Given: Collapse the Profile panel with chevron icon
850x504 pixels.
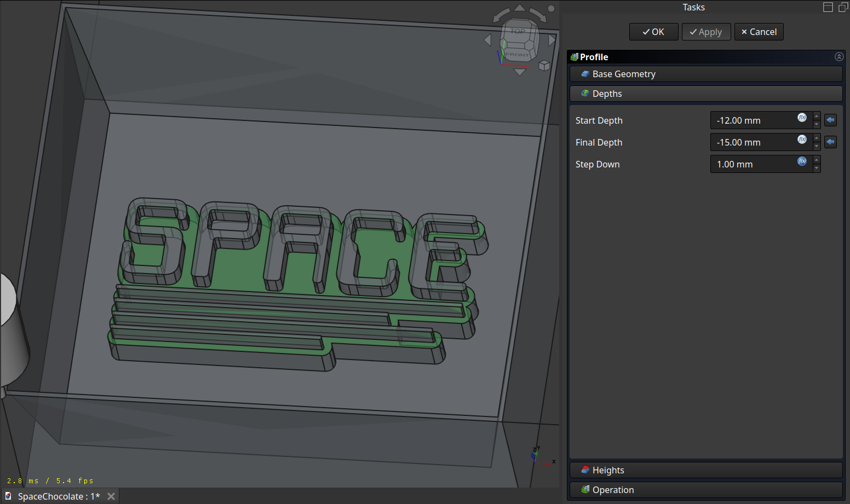Looking at the screenshot, I should (838, 56).
